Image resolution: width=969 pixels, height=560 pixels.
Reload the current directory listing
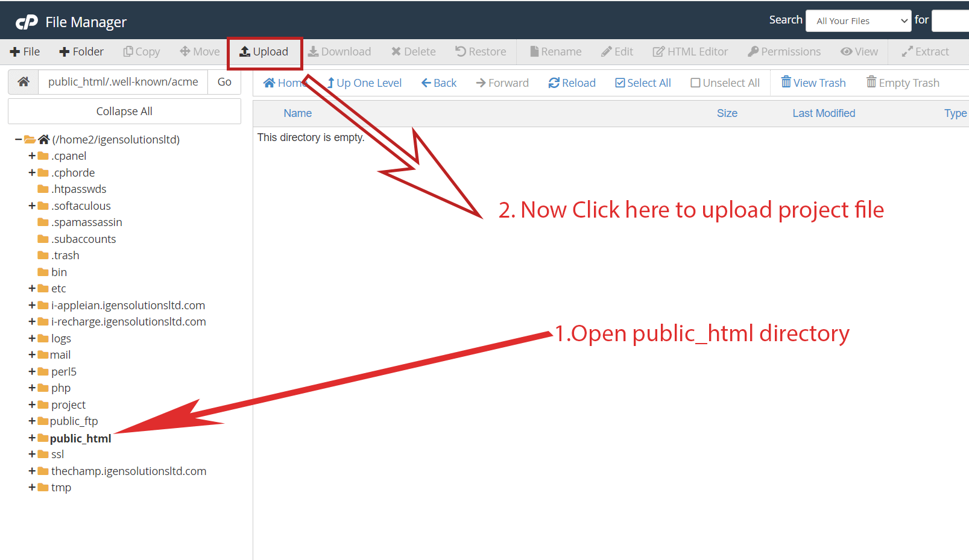pyautogui.click(x=572, y=83)
